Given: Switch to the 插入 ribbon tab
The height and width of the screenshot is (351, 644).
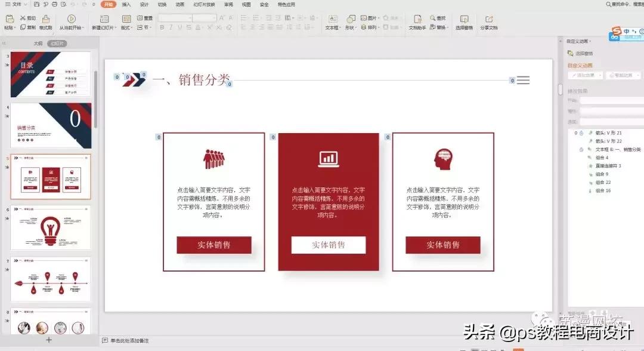Looking at the screenshot, I should coord(125,5).
